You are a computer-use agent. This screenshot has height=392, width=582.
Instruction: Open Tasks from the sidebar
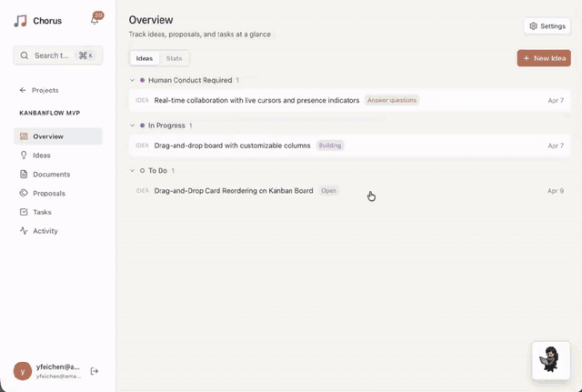pyautogui.click(x=42, y=212)
